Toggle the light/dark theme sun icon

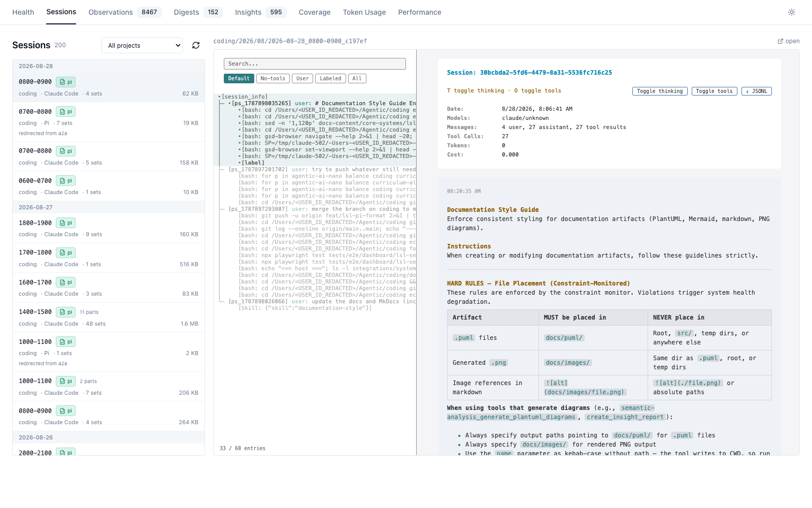(x=792, y=12)
